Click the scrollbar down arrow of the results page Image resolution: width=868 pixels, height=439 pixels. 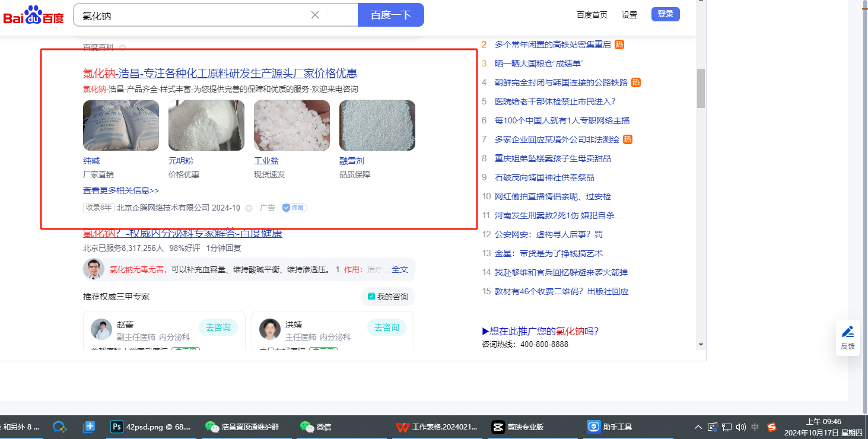tap(701, 344)
